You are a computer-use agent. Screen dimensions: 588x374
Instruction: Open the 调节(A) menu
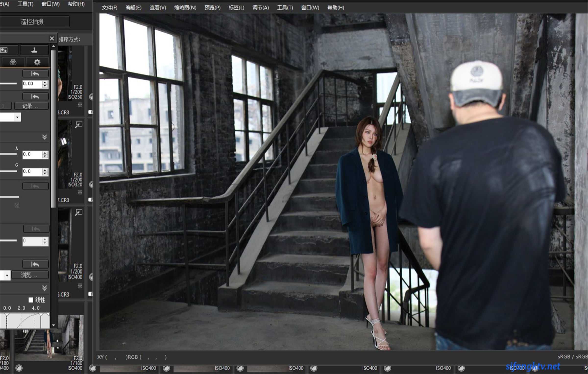coord(260,8)
